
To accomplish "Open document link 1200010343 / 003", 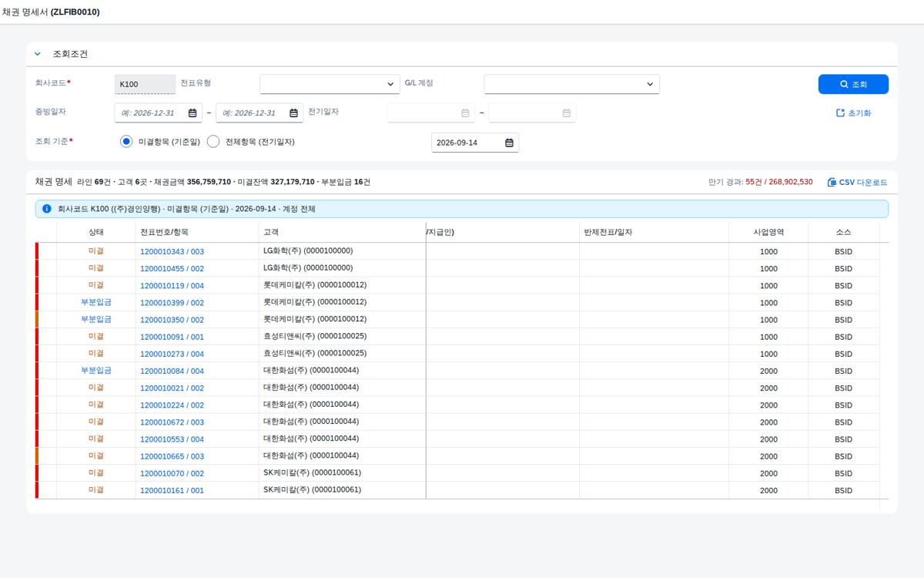I will [172, 251].
